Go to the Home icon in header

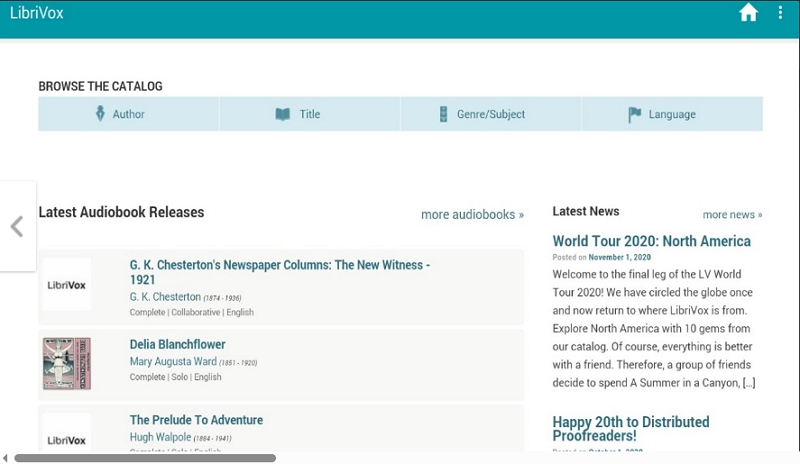748,12
